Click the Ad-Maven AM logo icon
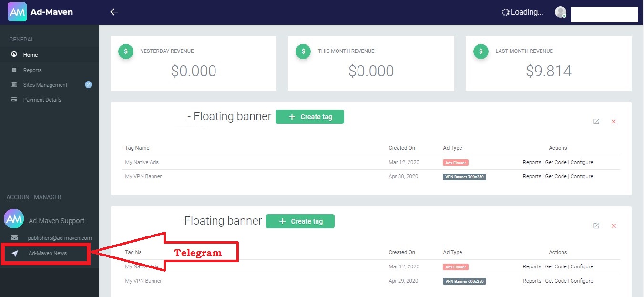 click(17, 12)
